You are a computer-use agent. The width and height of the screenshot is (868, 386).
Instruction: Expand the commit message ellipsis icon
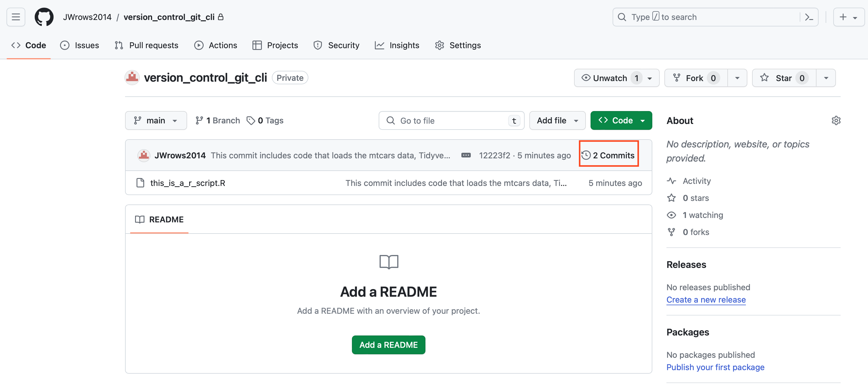pyautogui.click(x=466, y=155)
